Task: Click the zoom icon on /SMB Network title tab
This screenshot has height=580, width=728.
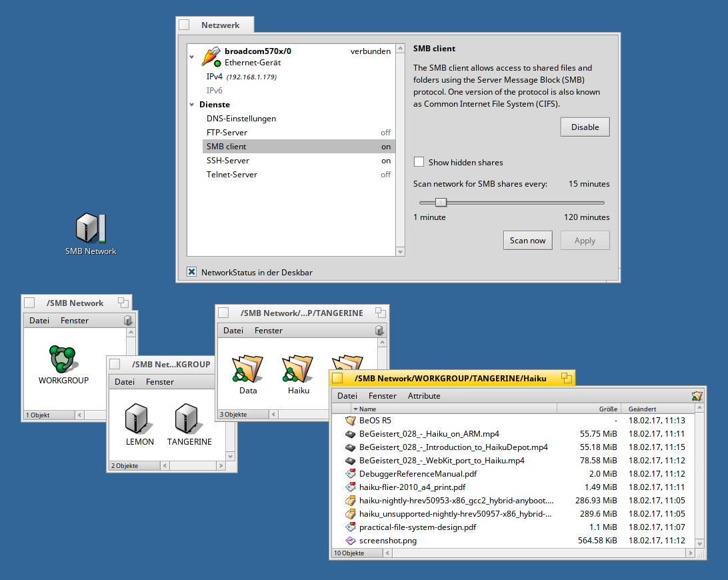Action: click(123, 303)
